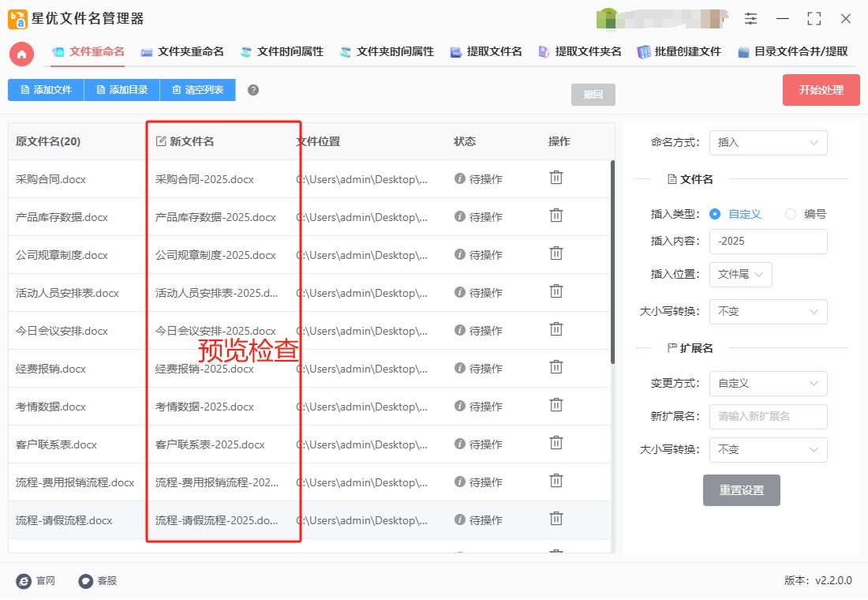Viewport: 868px width, 600px height.
Task: Click the star-file app logo in title bar
Action: [x=17, y=19]
